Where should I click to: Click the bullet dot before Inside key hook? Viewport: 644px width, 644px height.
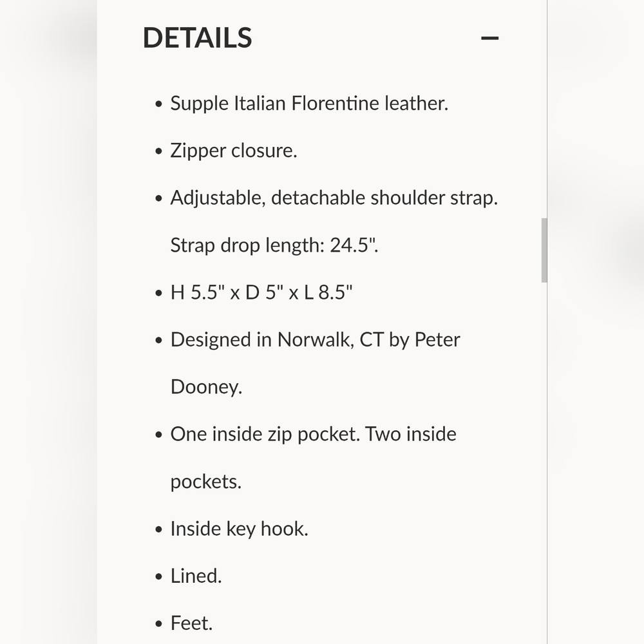[159, 529]
